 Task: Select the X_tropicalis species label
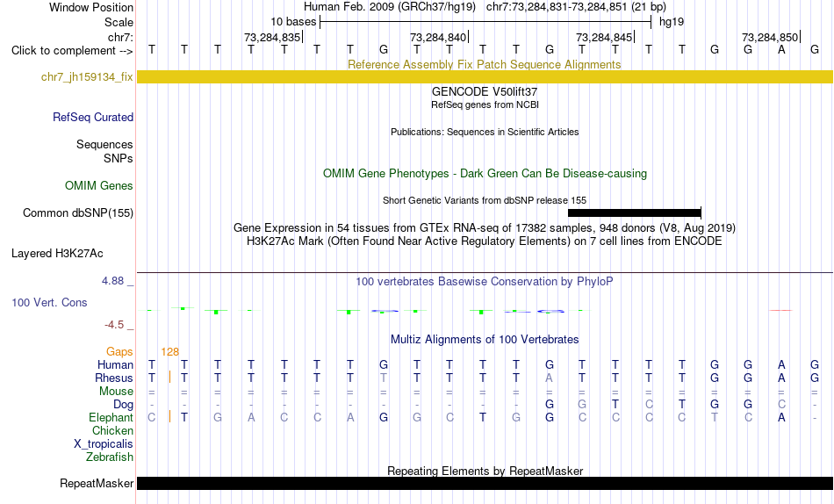(104, 444)
